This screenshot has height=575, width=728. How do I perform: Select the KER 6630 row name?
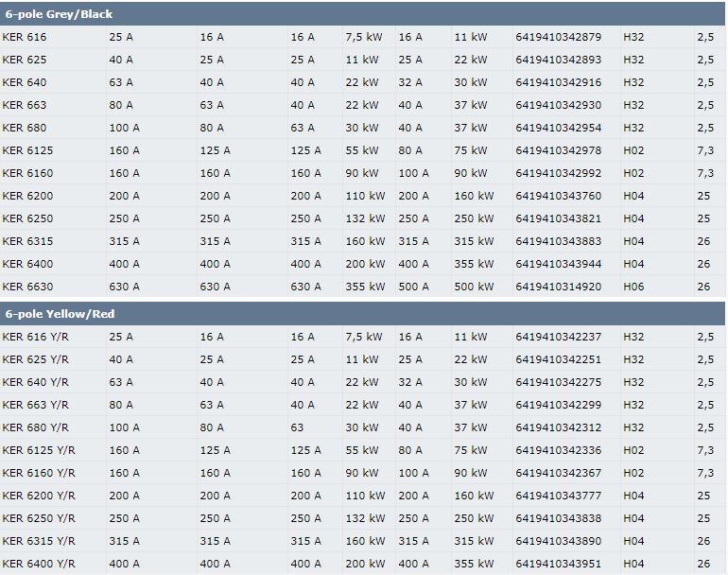(27, 287)
